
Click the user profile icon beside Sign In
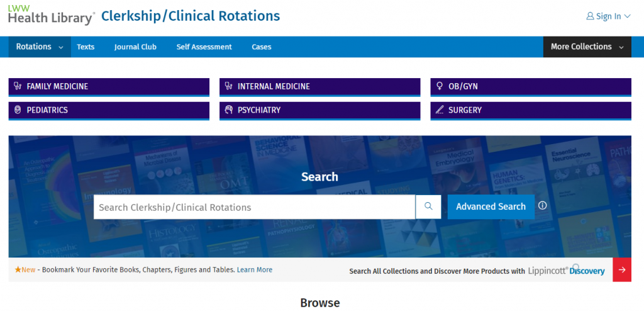[590, 16]
